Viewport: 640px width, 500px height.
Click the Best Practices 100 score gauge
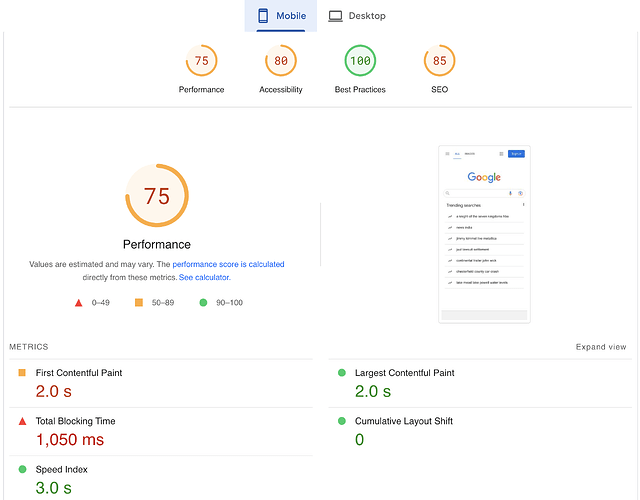point(360,61)
